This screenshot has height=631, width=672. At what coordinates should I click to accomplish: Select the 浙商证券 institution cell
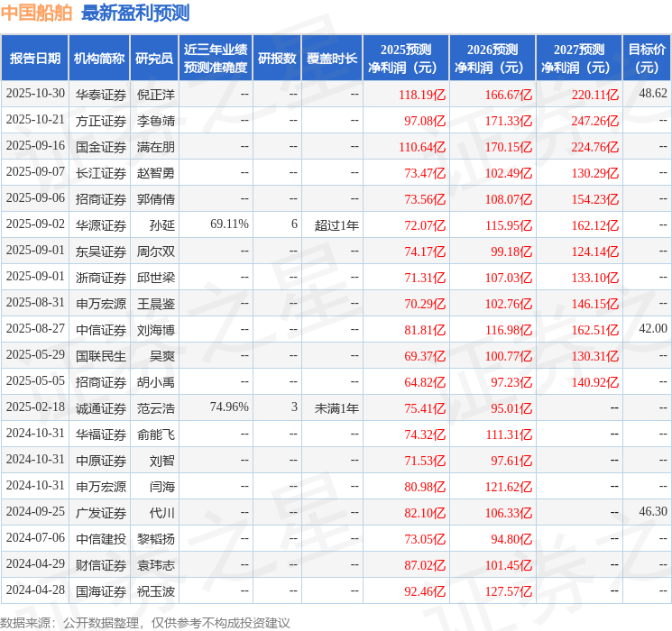coord(101,278)
